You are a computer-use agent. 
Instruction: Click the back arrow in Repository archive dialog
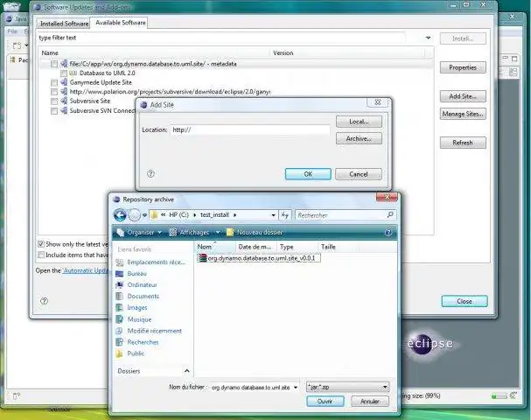tap(120, 215)
